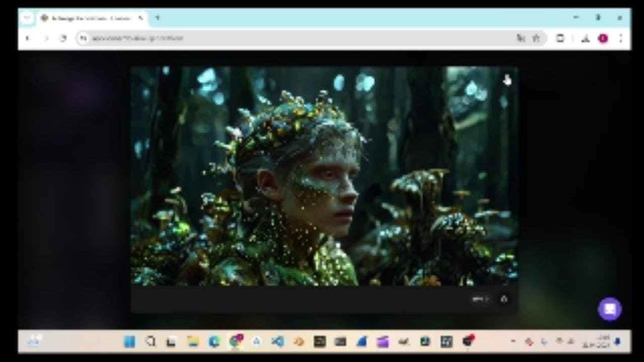The width and height of the screenshot is (644, 362).
Task: Open taskbar Search magnifier
Action: [150, 342]
